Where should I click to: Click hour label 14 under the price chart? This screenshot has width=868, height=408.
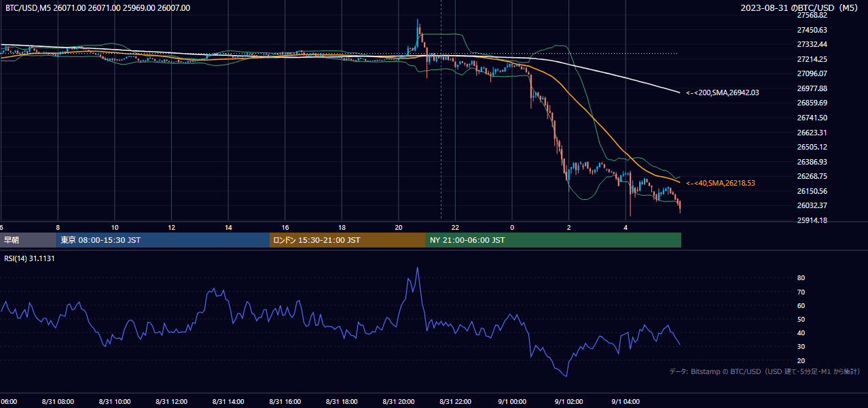point(229,227)
